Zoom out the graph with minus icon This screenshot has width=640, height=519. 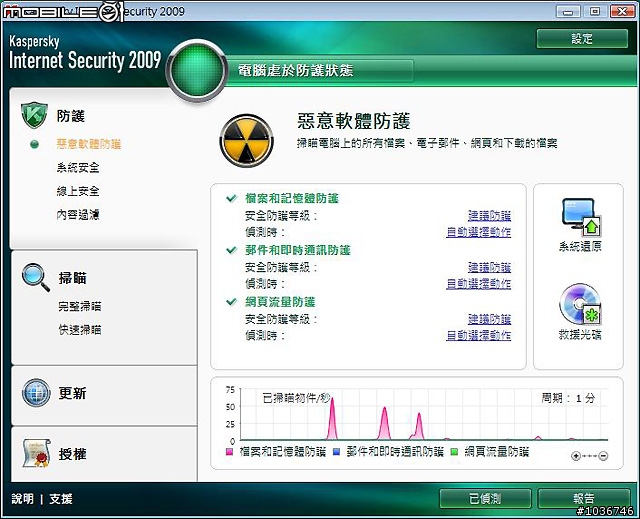coord(604,456)
